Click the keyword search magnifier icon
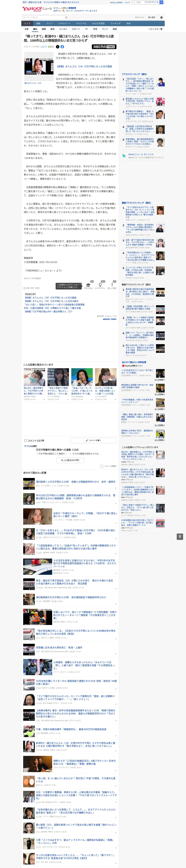The image size is (186, 868). (x=66, y=17)
